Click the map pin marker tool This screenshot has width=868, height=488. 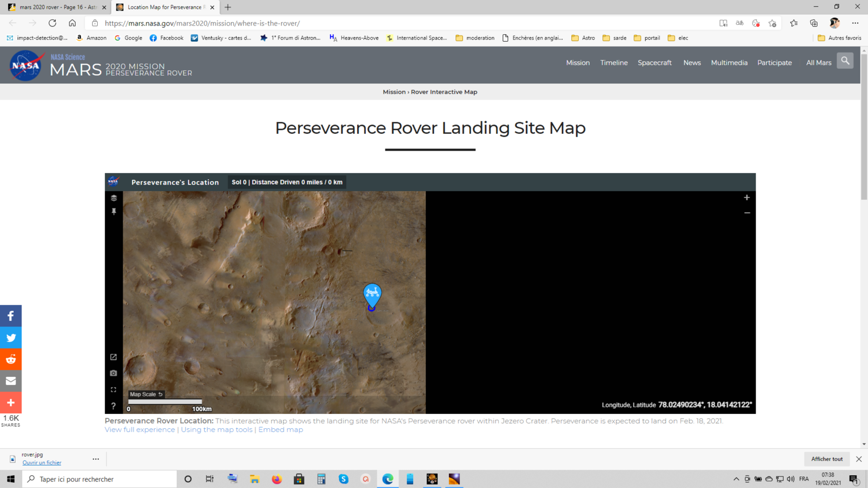tap(113, 212)
